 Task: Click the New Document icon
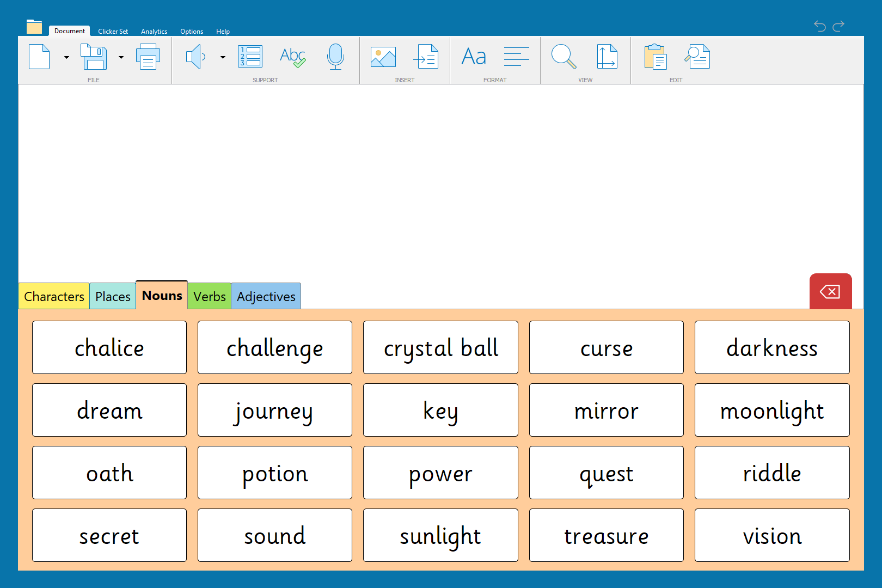(x=39, y=57)
